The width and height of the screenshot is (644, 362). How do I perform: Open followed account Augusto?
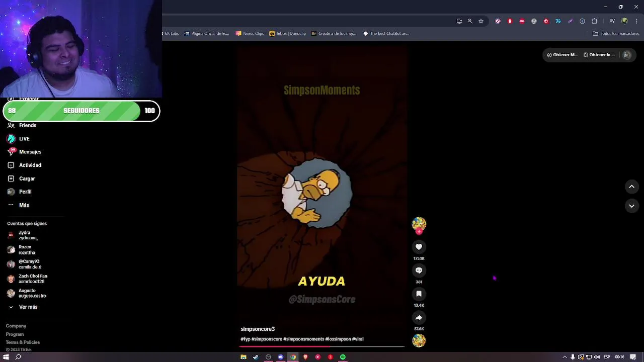[x=27, y=293]
